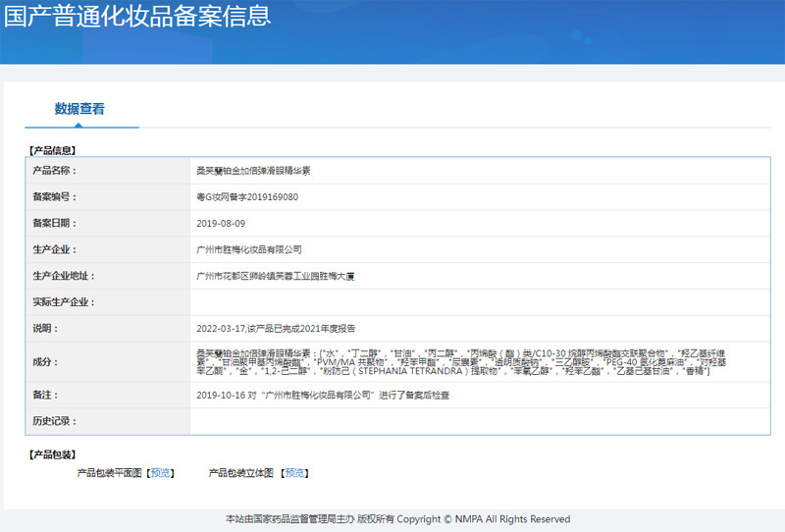
Task: Select the page title 国产普通化妆品备案信息
Action: pos(137,16)
